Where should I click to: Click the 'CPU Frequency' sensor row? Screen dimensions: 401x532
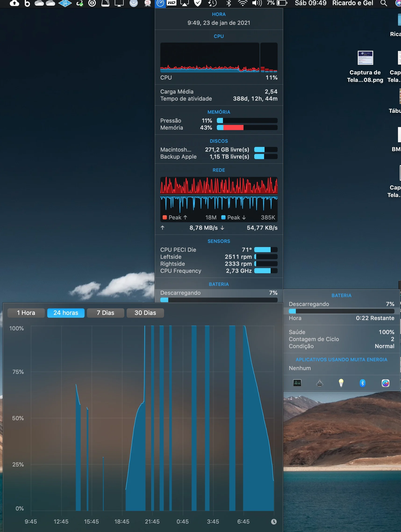pos(219,271)
